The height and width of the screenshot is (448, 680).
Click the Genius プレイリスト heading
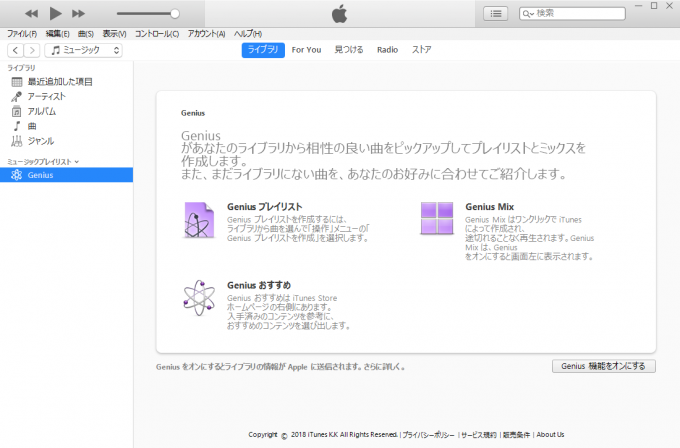[x=265, y=207]
